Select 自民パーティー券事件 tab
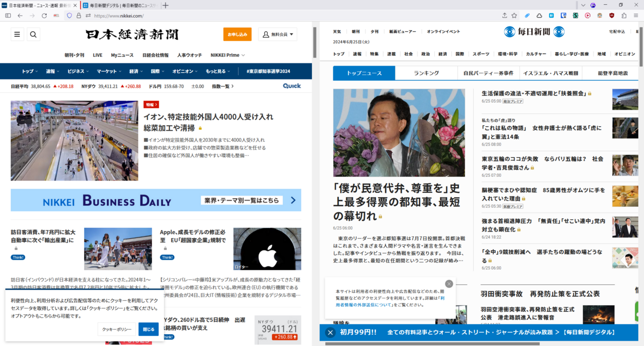Screen dimensions: 644x346 [488, 73]
